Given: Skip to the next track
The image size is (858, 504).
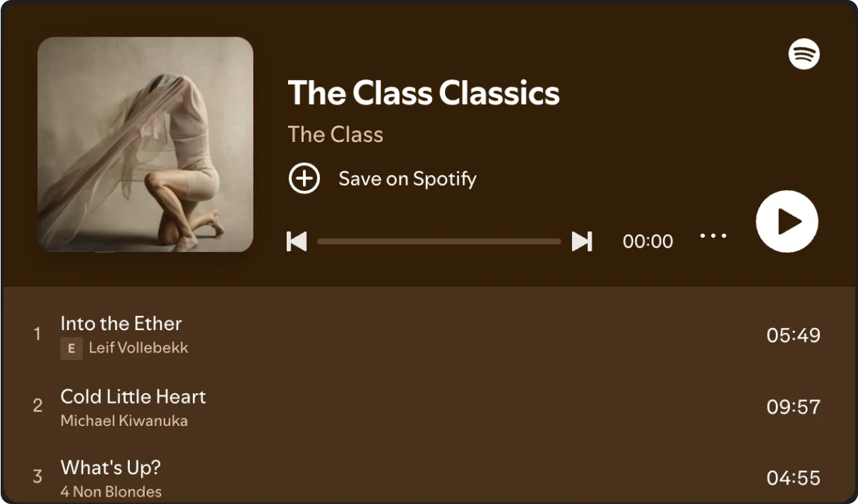Looking at the screenshot, I should (x=582, y=241).
